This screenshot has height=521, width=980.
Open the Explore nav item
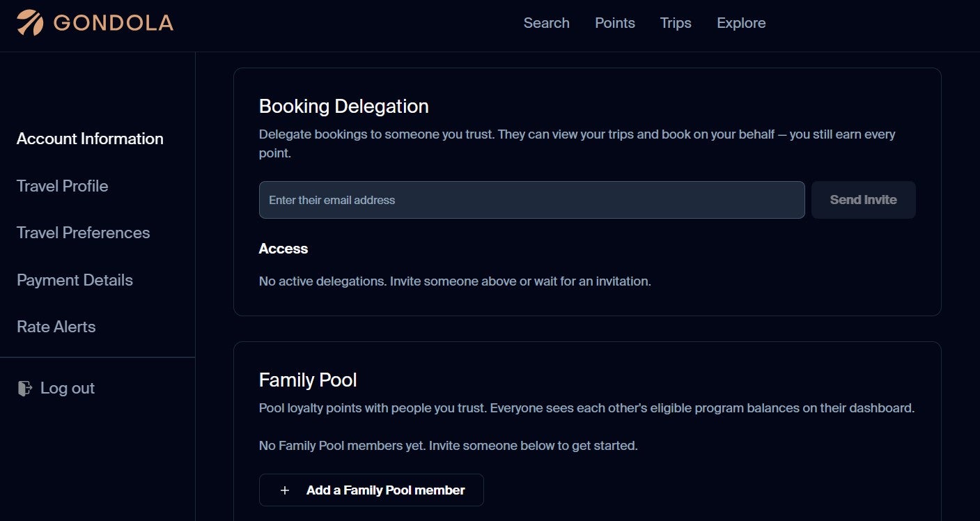(741, 23)
